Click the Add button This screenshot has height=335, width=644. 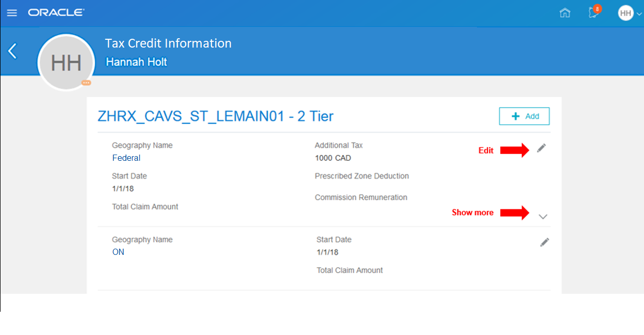click(524, 116)
